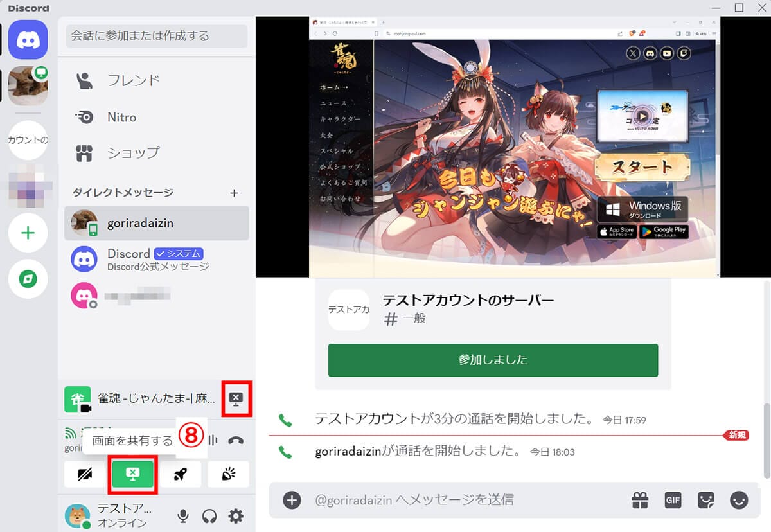Open the cat-avatar server in the sidebar
Screen dimensions: 771x532
click(28, 85)
